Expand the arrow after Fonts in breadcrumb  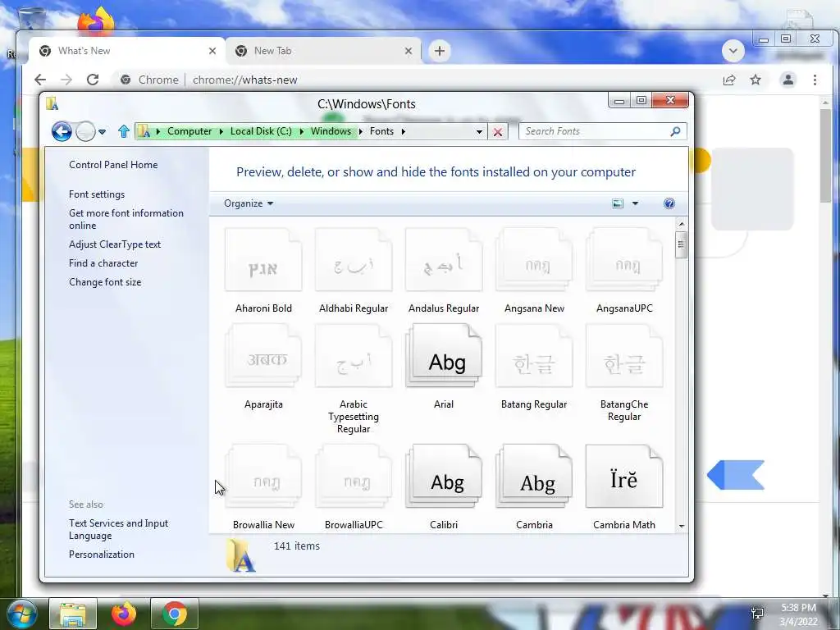pos(404,132)
